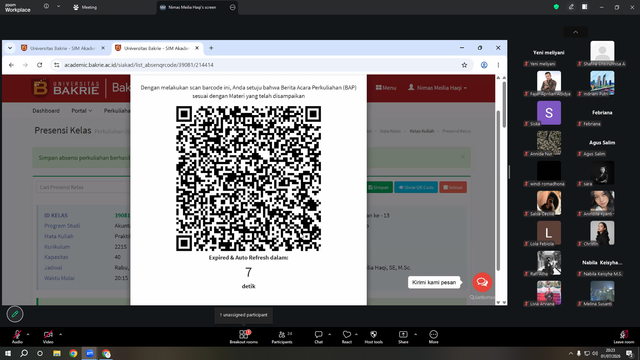Open Chrome three-dot menu
The width and height of the screenshot is (640, 360).
coord(498,65)
